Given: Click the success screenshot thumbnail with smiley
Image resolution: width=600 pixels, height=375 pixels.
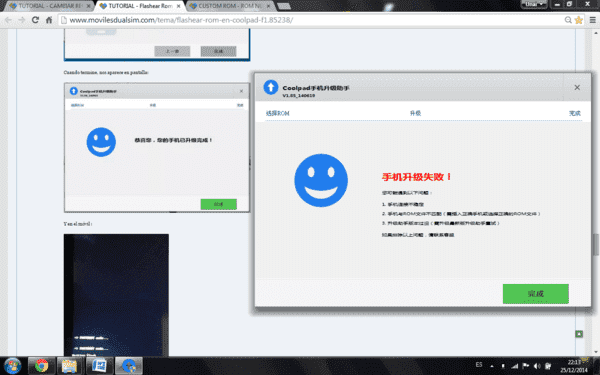Looking at the screenshot, I should (x=157, y=147).
